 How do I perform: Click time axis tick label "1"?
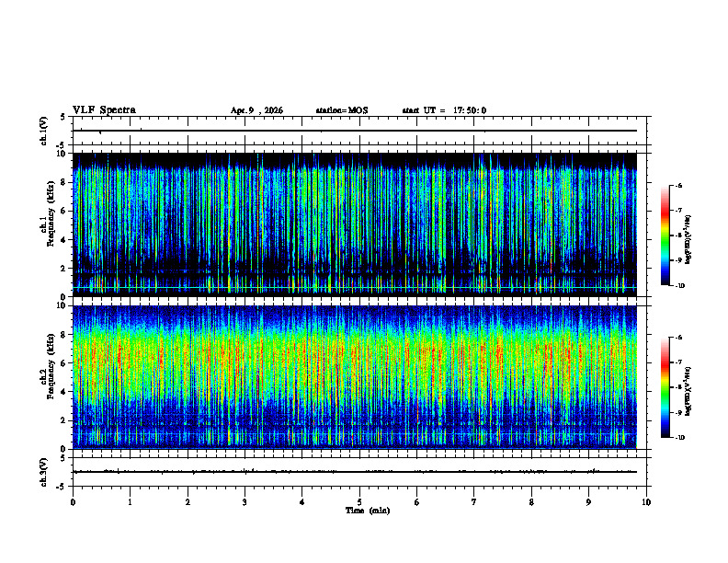[x=130, y=502]
